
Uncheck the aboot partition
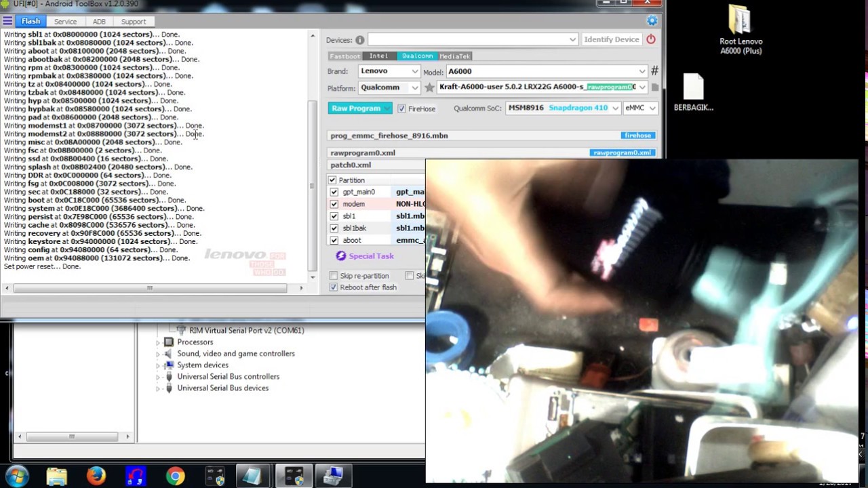point(334,241)
